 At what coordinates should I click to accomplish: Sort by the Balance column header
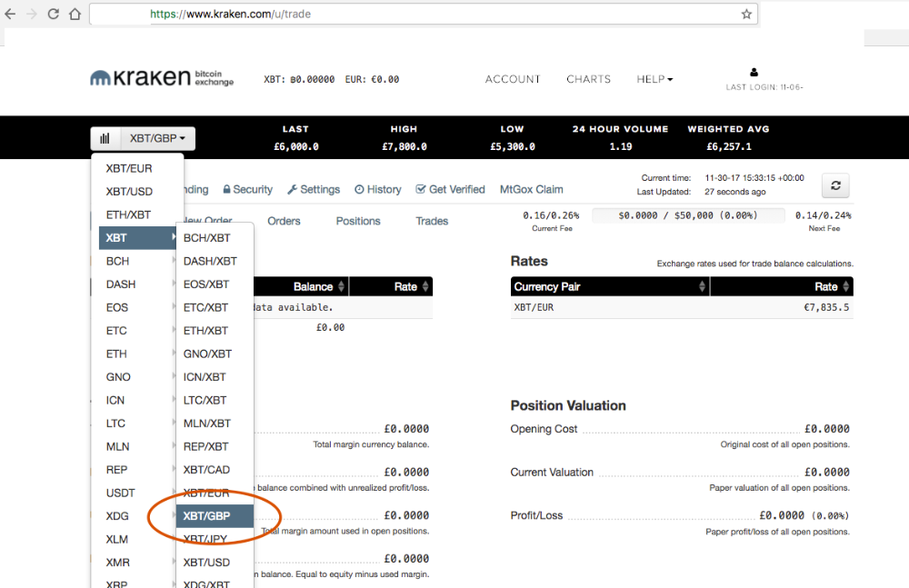click(x=301, y=286)
